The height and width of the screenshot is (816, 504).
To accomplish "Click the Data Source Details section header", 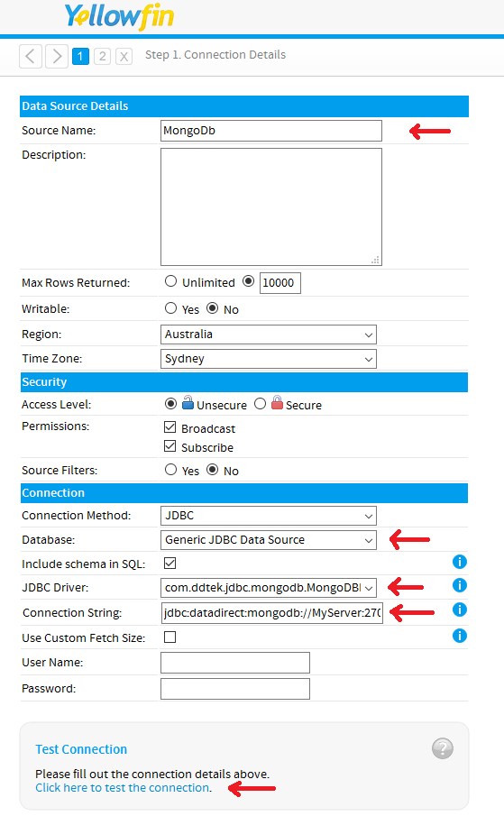I will tap(244, 106).
